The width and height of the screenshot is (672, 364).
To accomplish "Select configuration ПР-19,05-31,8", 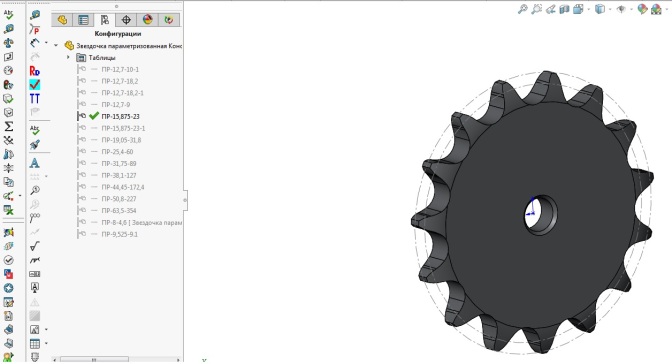I will tap(121, 140).
